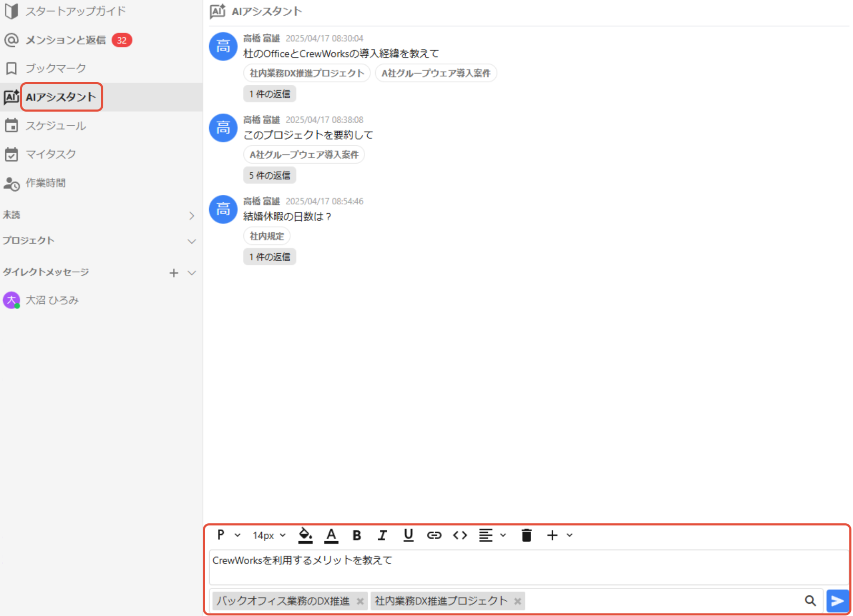Insert a link with the link icon
This screenshot has height=616, width=853.
point(434,535)
